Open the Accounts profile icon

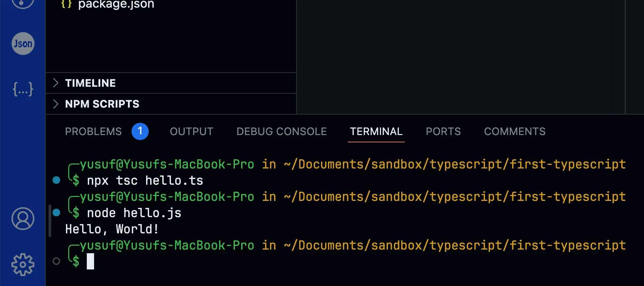[23, 218]
